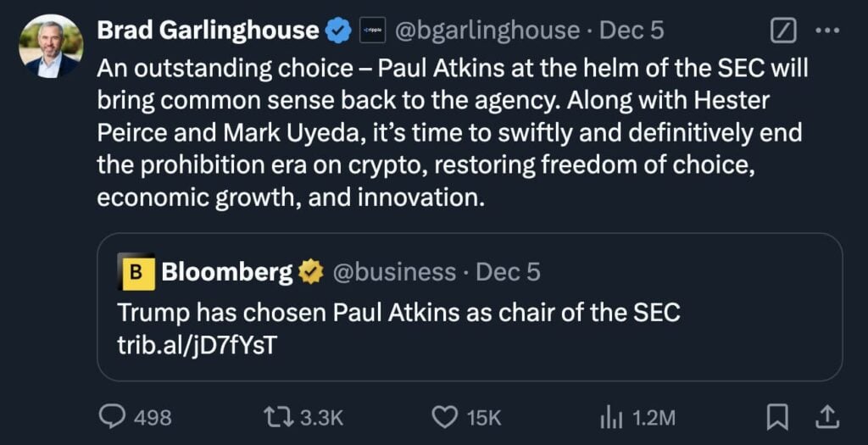The width and height of the screenshot is (868, 445).
Task: Click the Bloomberg logo avatar
Action: click(136, 272)
